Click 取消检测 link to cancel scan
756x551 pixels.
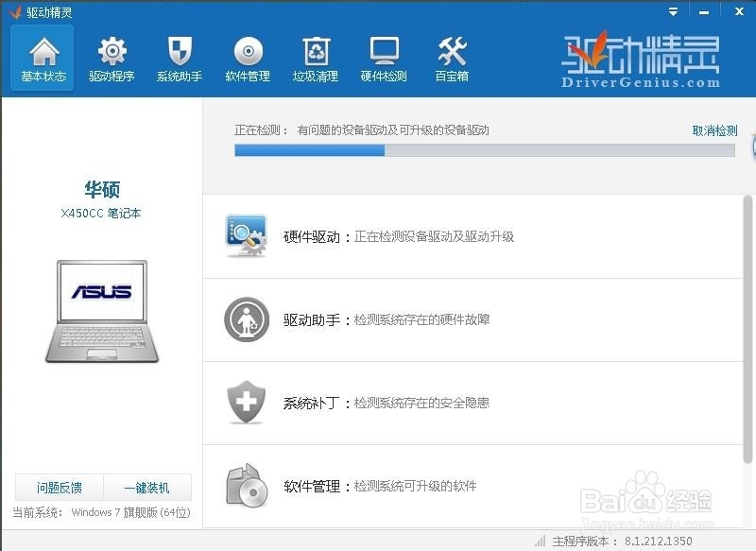714,130
